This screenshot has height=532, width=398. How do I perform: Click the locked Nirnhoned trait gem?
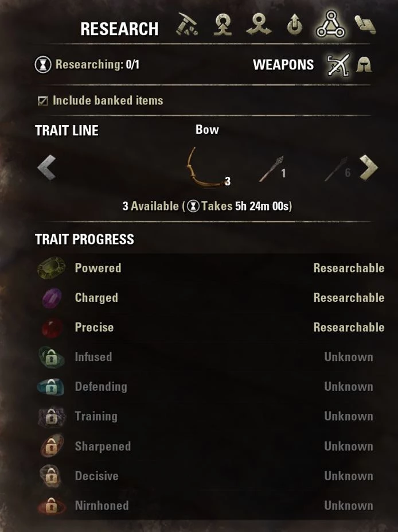[51, 506]
